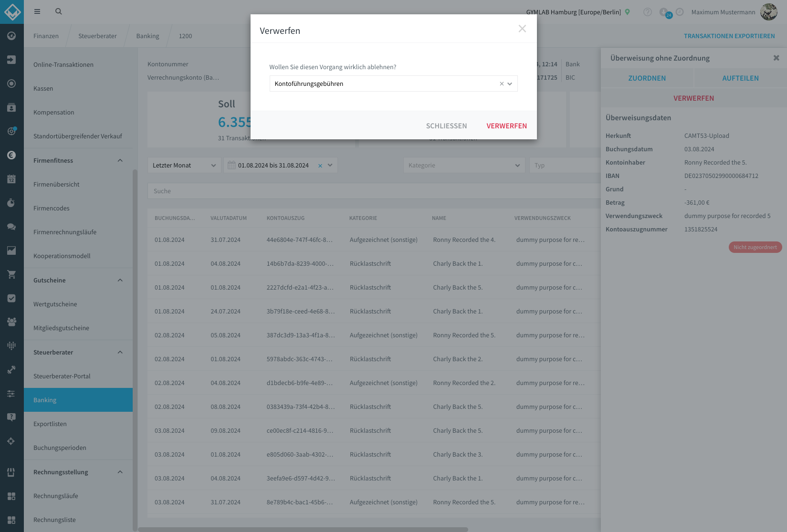The height and width of the screenshot is (532, 787).
Task: Open the Kategorie filter dropdown
Action: coord(464,165)
